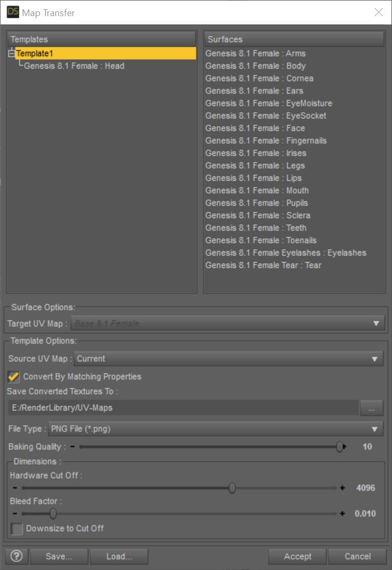The height and width of the screenshot is (570, 392).
Task: Select Genesis 8.1 Female : Lips surface
Action: [253, 178]
